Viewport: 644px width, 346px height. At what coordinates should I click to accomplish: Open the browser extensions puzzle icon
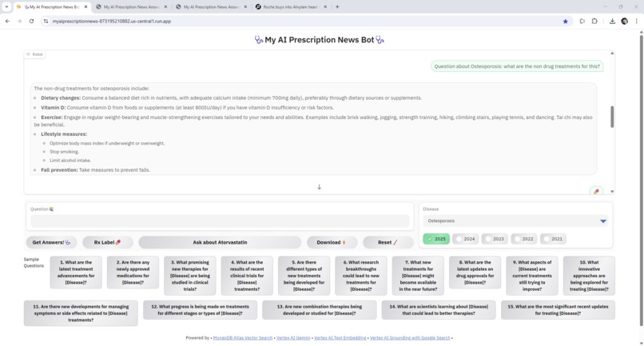click(x=594, y=22)
